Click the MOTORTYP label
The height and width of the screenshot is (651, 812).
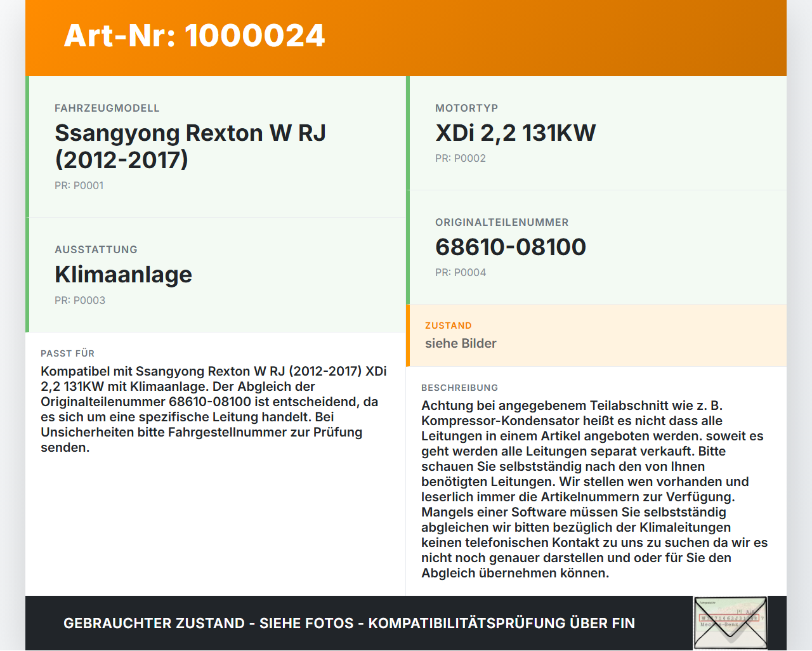[x=467, y=109]
